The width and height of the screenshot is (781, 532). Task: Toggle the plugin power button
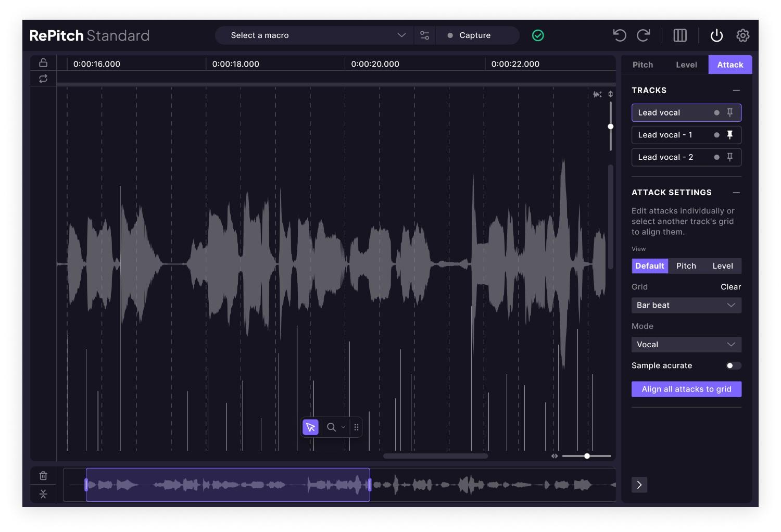click(716, 35)
